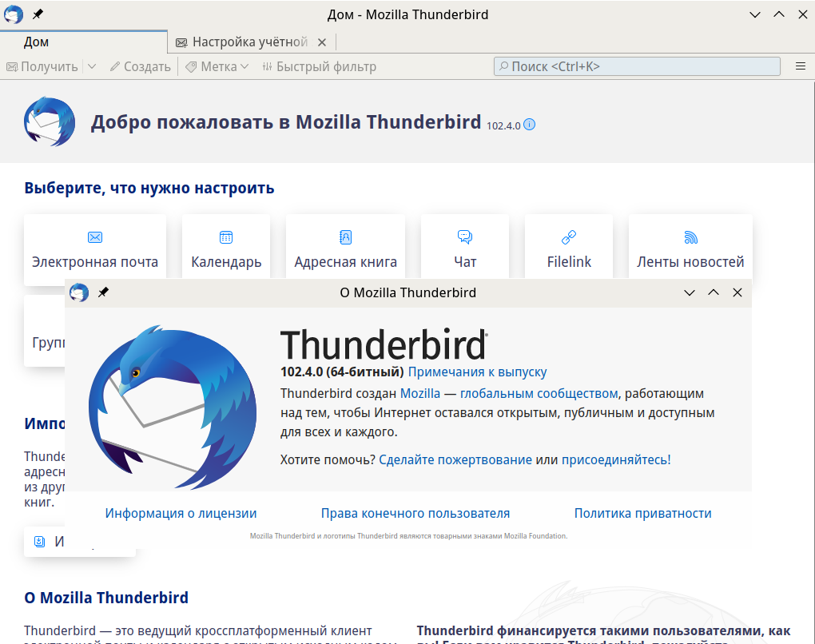Screen dimensions: 815x644
Task: Maximize the main Thunderbird window
Action: (x=778, y=14)
